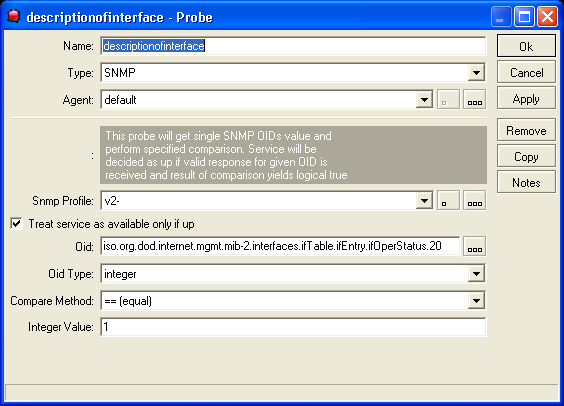Click the red probe icon in title bar

tap(14, 17)
